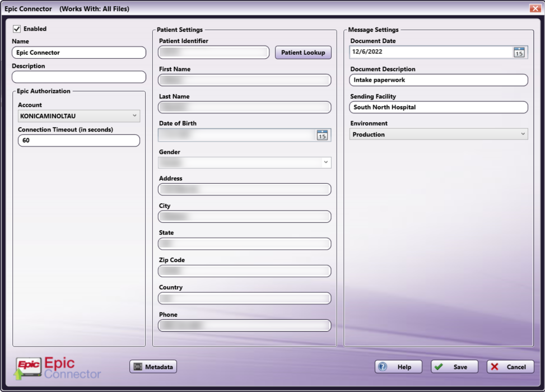Image resolution: width=545 pixels, height=392 pixels.
Task: Open the Metadata dialog
Action: click(153, 367)
